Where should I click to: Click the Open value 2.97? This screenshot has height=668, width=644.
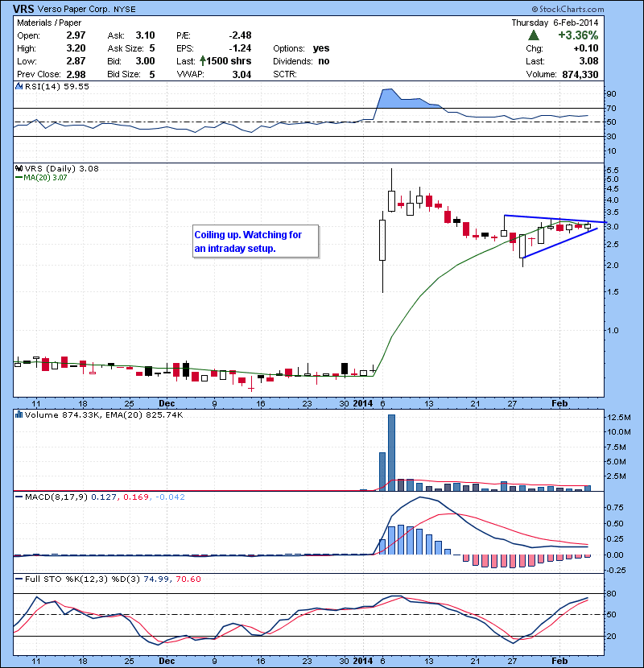pos(76,35)
